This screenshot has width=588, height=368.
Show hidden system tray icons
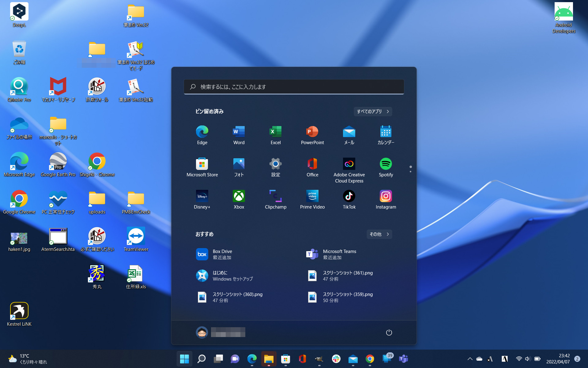point(470,359)
